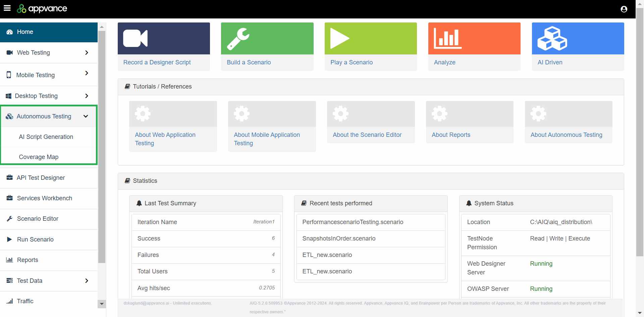Click the sidebar scrollbar down arrow
This screenshot has height=317, width=644.
pos(102,304)
